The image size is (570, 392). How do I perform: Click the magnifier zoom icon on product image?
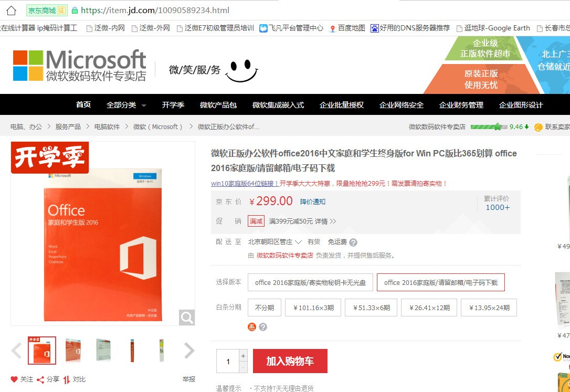(x=187, y=317)
